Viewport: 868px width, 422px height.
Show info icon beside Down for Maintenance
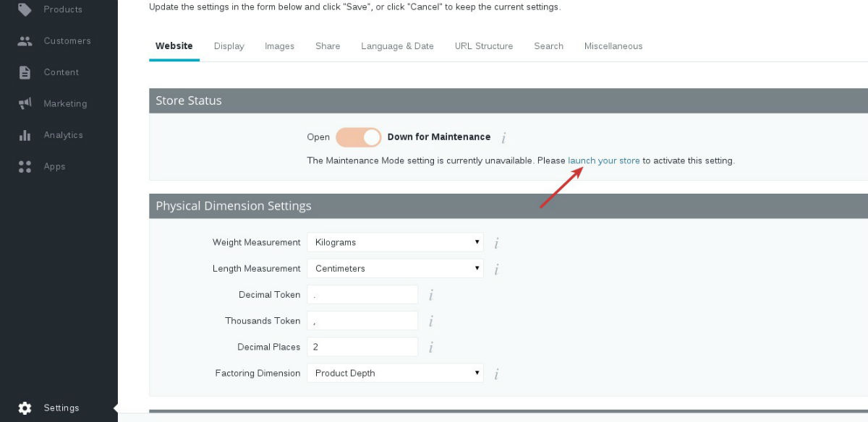pos(503,137)
